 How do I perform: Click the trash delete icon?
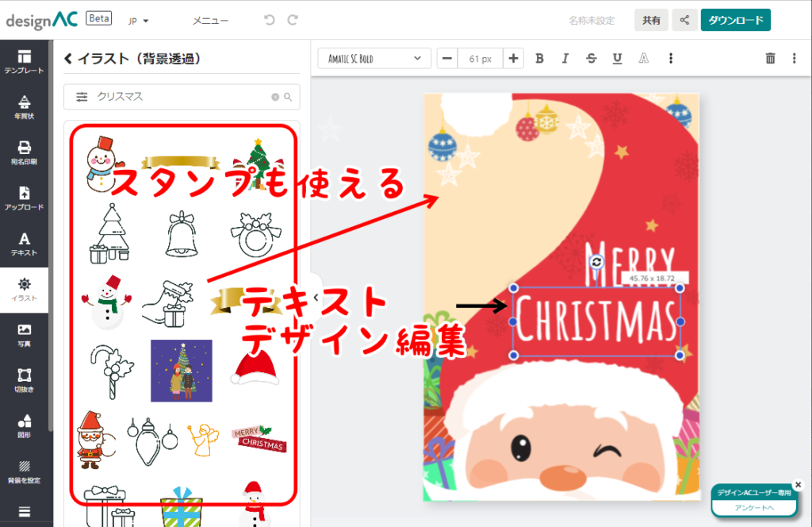click(x=770, y=58)
